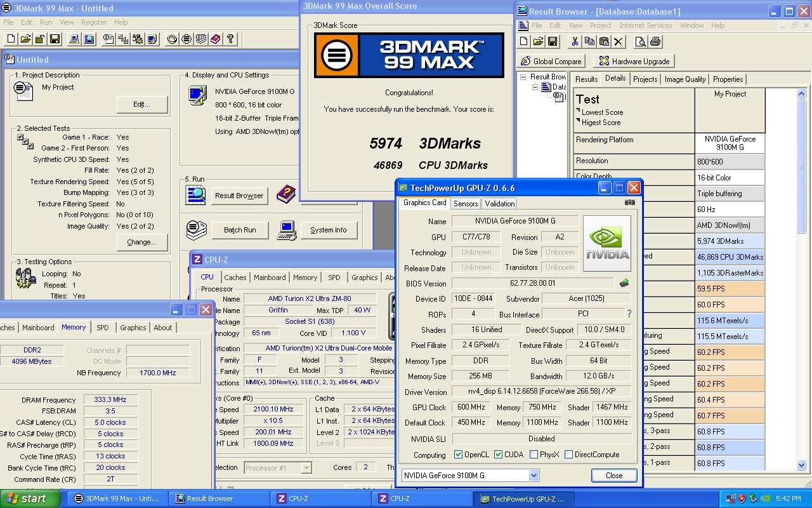Image resolution: width=812 pixels, height=508 pixels.
Task: Click Lowest Score label in Result Browser
Action: pos(602,112)
